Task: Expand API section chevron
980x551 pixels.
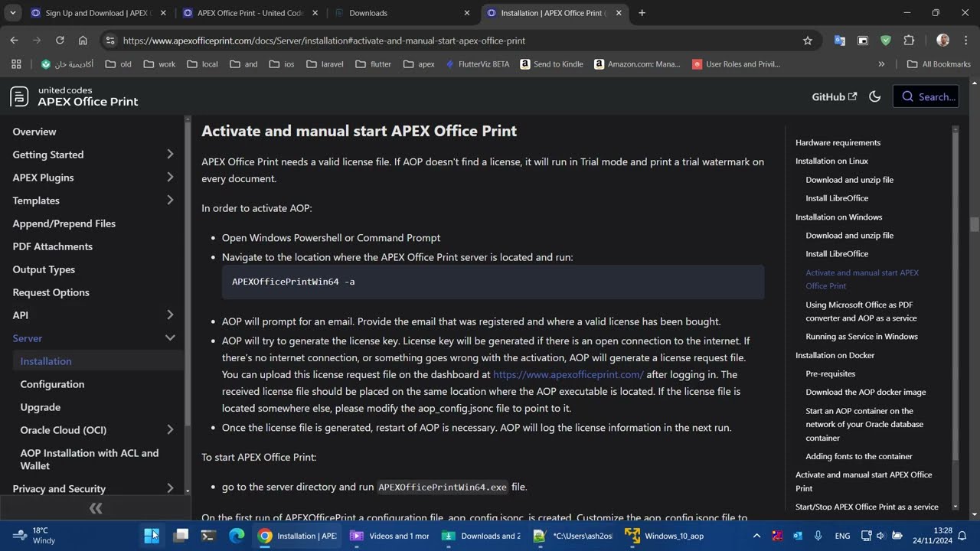Action: point(170,315)
